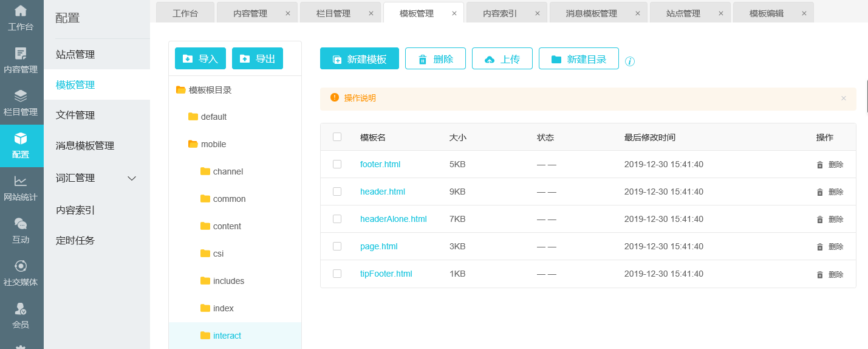Open the 栏目管理 layers icon

21,96
